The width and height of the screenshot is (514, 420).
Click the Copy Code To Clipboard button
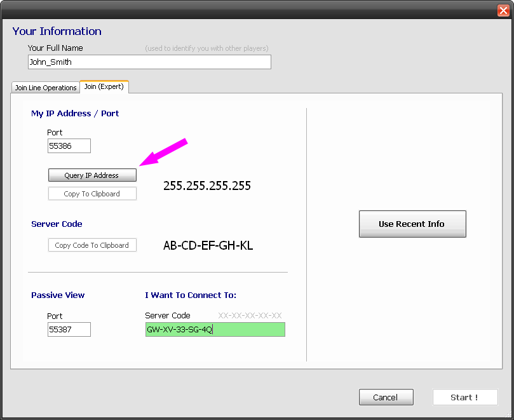pos(92,245)
